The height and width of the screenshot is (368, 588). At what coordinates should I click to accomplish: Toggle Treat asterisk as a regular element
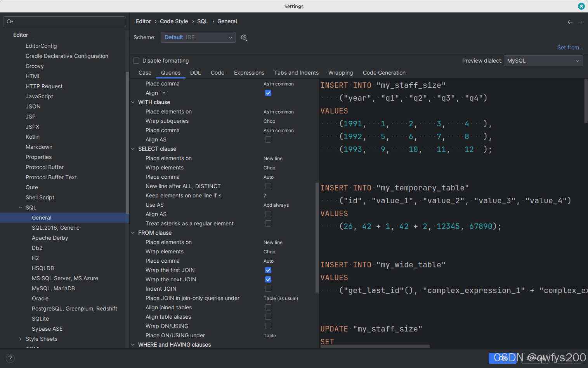tap(268, 223)
